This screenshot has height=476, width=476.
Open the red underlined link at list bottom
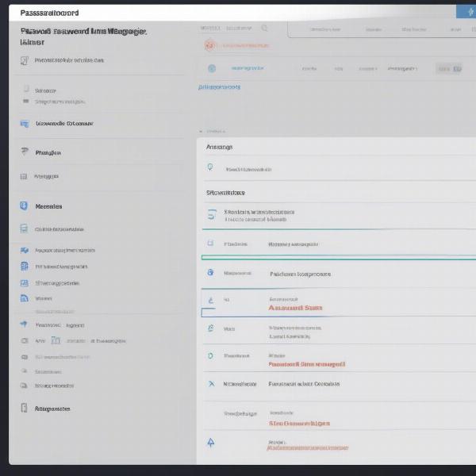click(x=308, y=447)
